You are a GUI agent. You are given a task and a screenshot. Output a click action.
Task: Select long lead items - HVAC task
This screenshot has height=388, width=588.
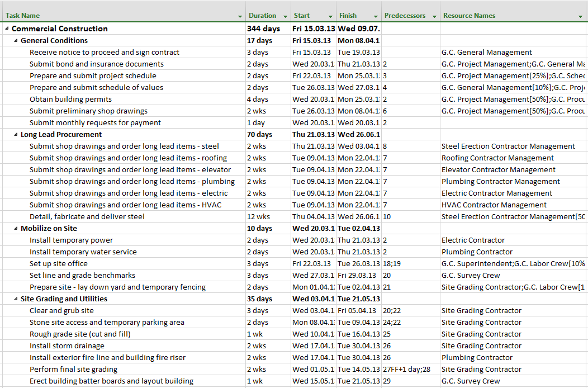tap(126, 205)
